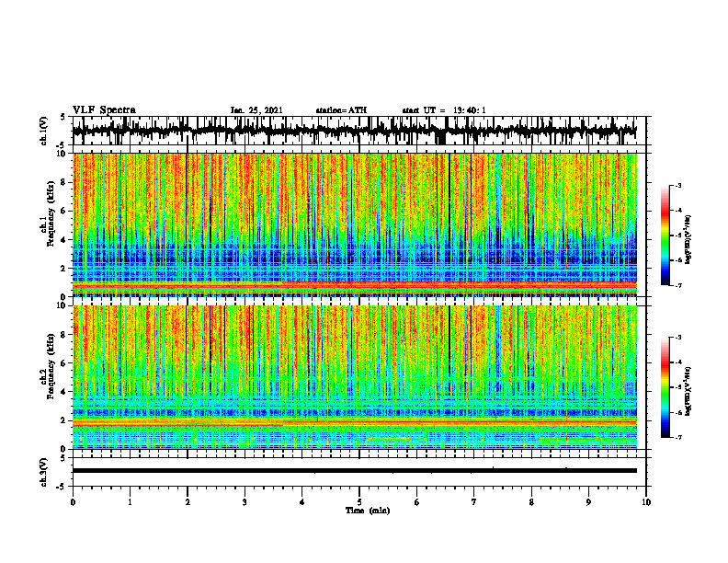This screenshot has height=563, width=728.
Task: Click the "Time (min)" axis label
Action: pyautogui.click(x=368, y=511)
